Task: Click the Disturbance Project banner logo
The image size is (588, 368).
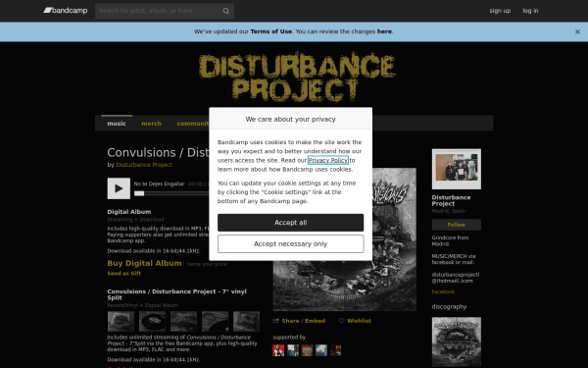Action: click(x=297, y=78)
